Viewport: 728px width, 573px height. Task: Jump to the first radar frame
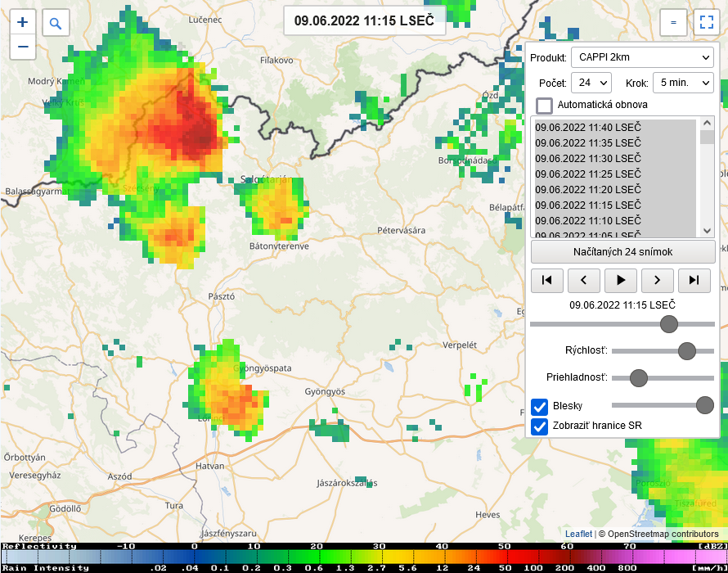point(547,280)
